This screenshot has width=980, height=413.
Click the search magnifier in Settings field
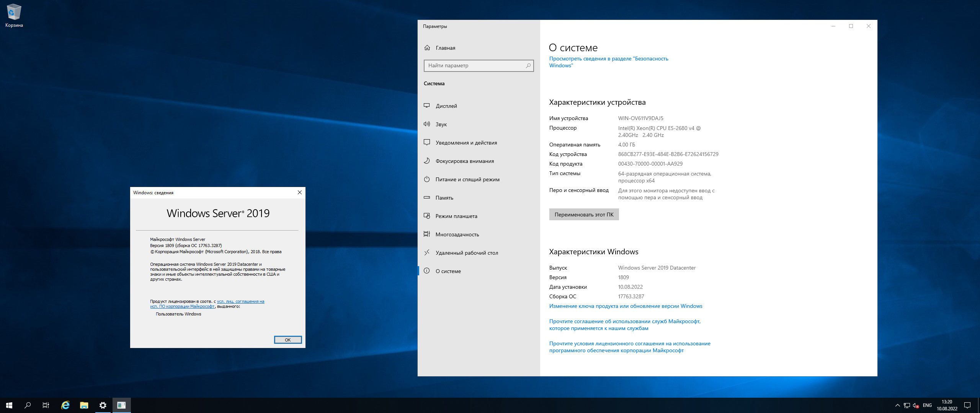pyautogui.click(x=528, y=66)
